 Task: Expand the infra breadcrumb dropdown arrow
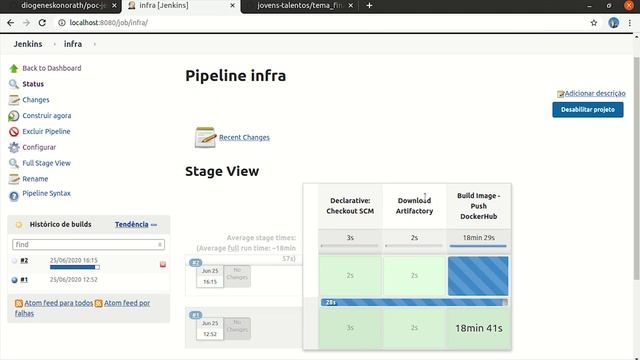[95, 44]
